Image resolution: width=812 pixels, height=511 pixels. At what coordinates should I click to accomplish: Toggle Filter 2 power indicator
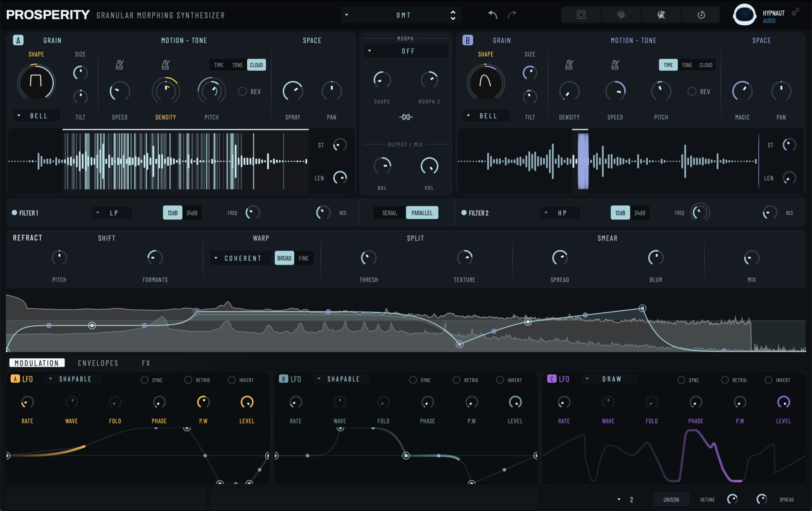pyautogui.click(x=464, y=213)
